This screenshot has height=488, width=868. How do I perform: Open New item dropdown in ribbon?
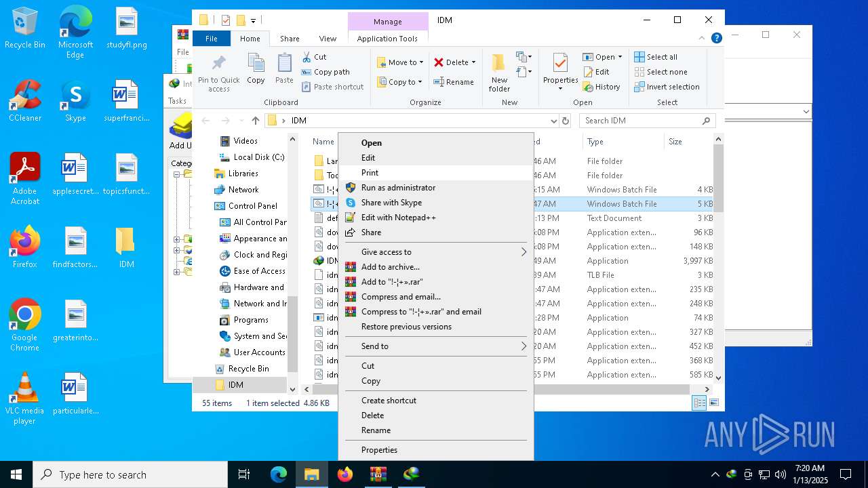tap(523, 57)
